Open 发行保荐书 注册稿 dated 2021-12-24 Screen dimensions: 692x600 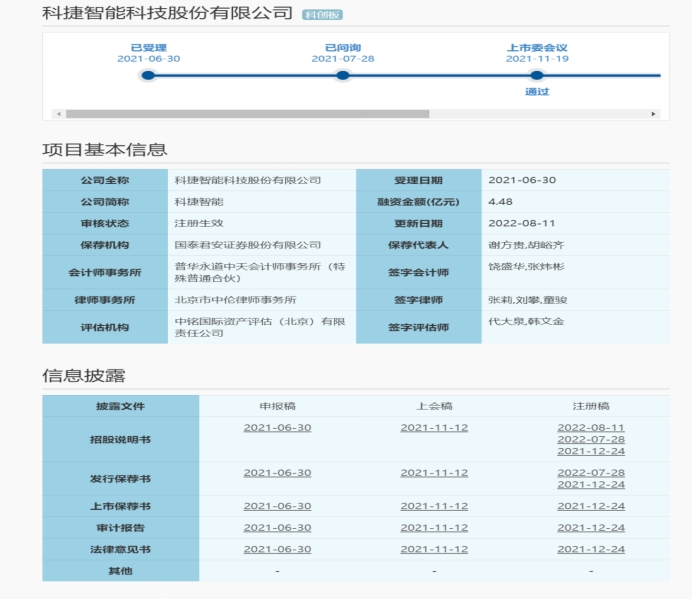point(591,484)
